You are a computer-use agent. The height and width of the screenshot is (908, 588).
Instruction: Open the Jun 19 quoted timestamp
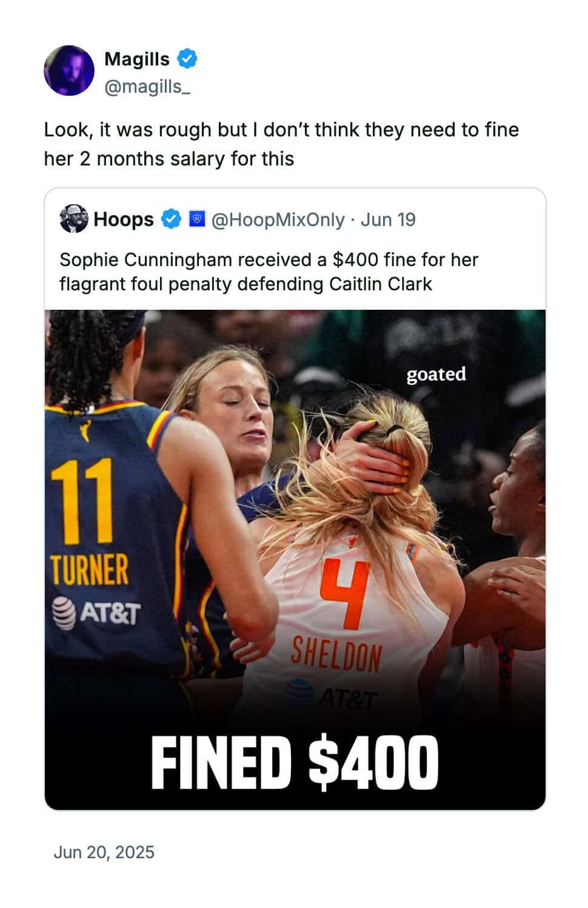(x=388, y=219)
